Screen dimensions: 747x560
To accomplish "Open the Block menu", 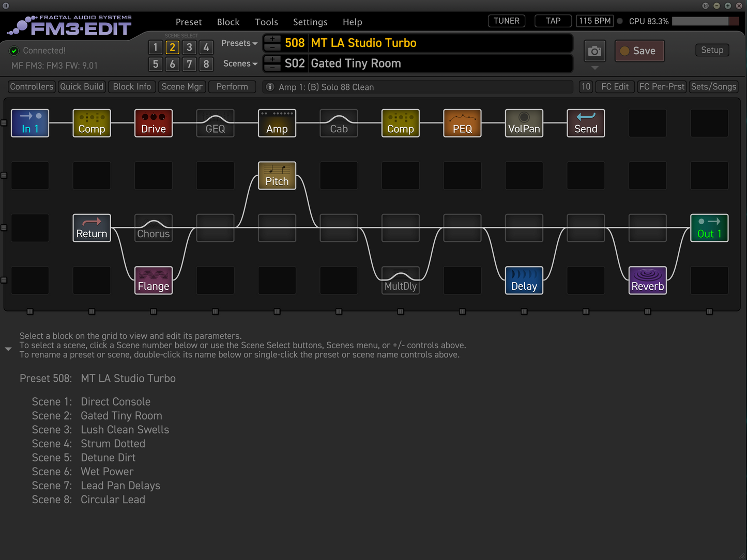I will 228,22.
